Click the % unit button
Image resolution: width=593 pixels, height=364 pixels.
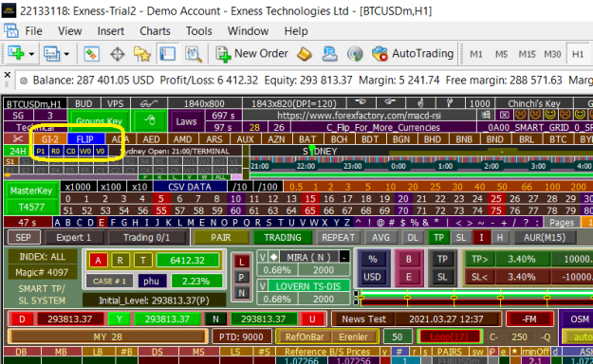[x=373, y=260]
